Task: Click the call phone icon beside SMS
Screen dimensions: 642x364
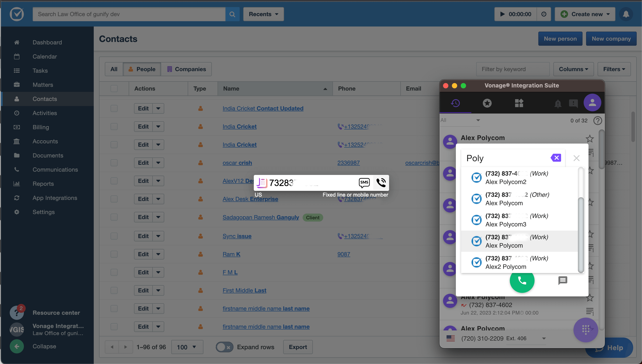Action: coord(381,183)
